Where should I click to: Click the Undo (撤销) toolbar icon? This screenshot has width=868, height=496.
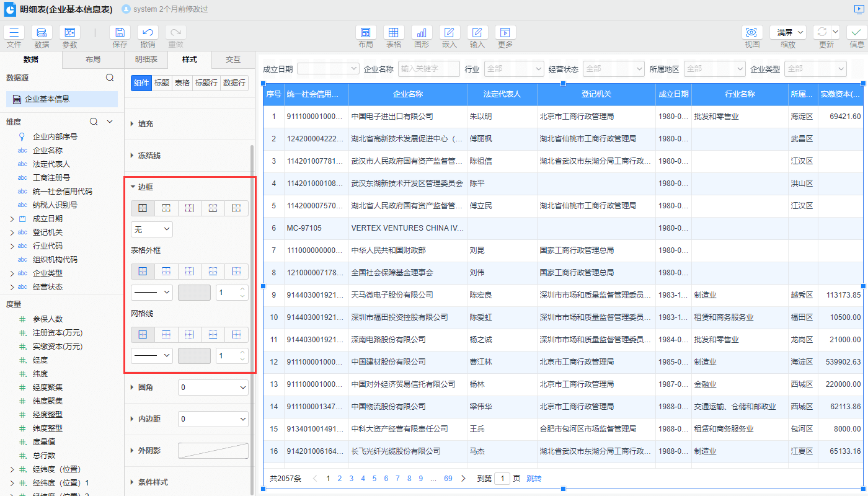(x=148, y=33)
